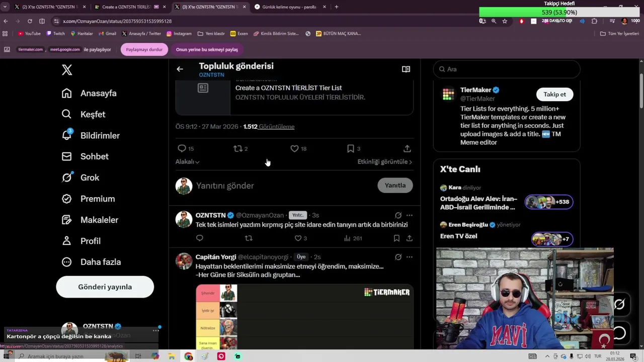Open Anasayfa in the X sidebar

coord(89,93)
